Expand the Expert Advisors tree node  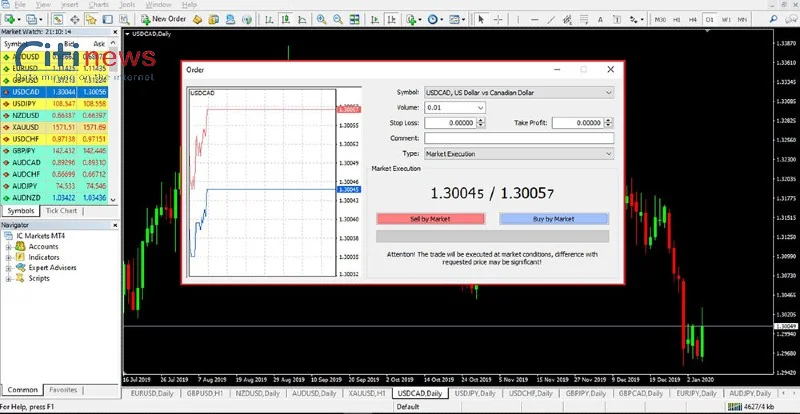coord(8,268)
